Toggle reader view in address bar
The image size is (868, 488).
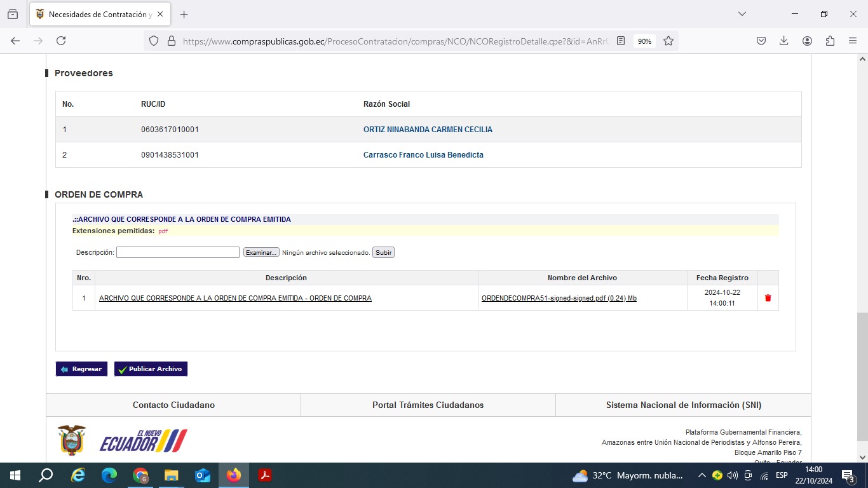621,41
